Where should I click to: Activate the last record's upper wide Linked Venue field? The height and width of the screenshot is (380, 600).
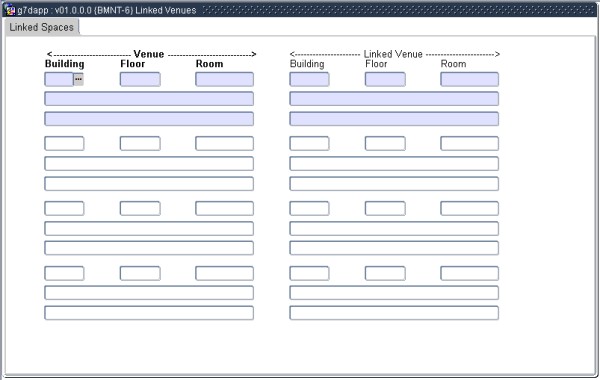tap(394, 293)
